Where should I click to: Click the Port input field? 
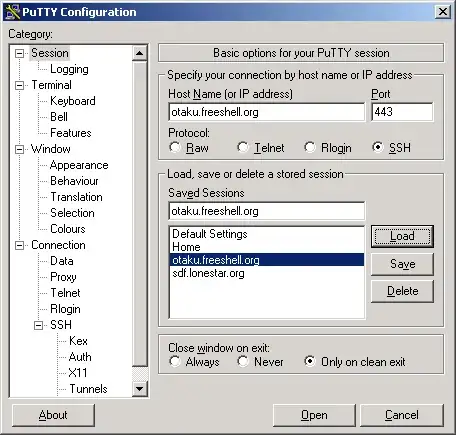[402, 112]
